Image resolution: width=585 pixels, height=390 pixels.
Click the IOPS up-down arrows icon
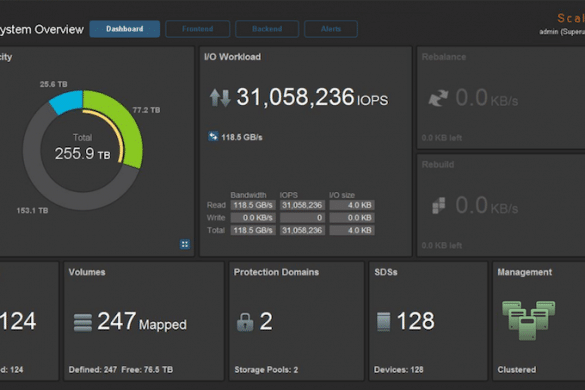[x=220, y=97]
